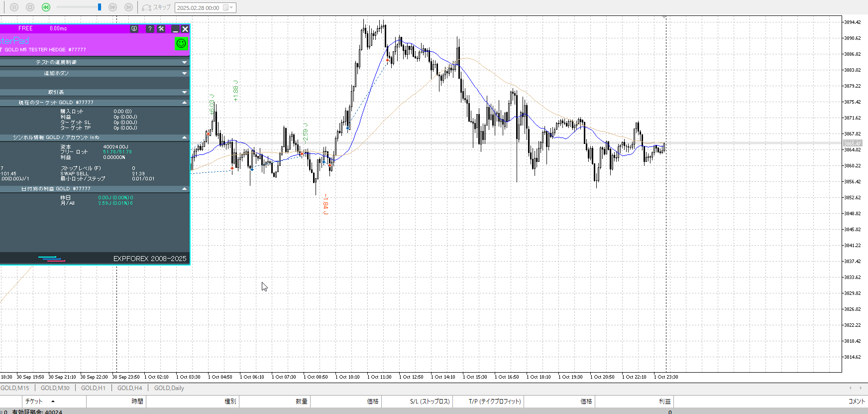This screenshot has width=868, height=414.
Task: Adjust the test speed slider handle
Action: click(x=100, y=7)
